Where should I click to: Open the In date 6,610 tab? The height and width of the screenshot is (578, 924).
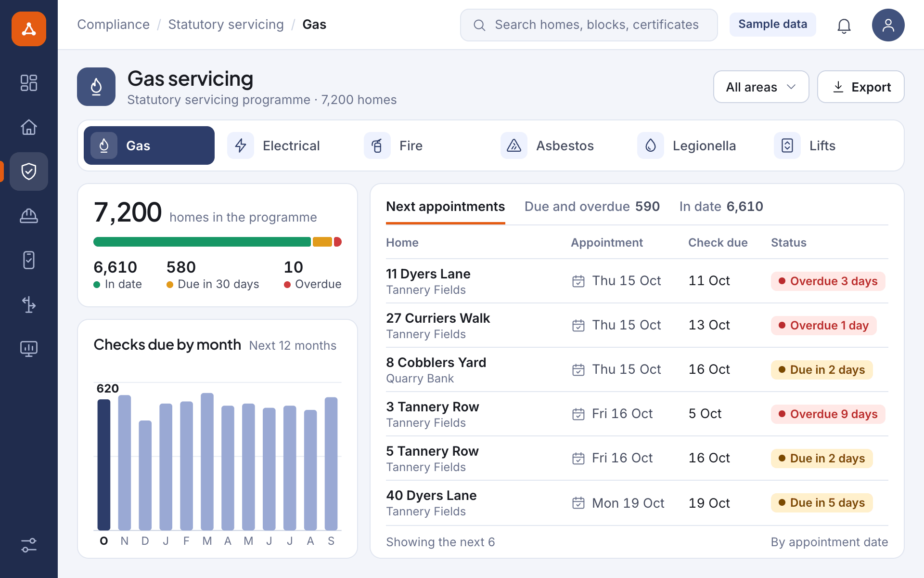click(x=721, y=207)
